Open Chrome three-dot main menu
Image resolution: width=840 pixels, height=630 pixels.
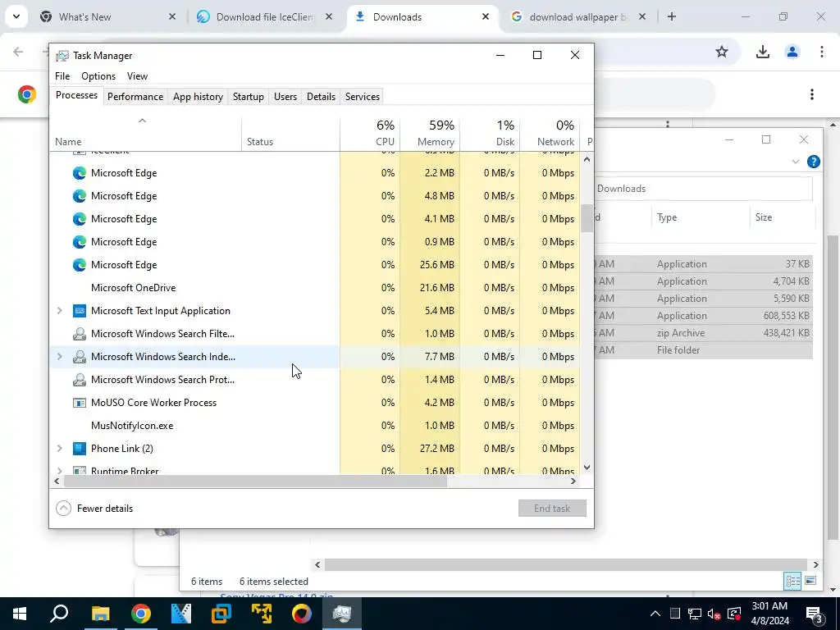822,52
